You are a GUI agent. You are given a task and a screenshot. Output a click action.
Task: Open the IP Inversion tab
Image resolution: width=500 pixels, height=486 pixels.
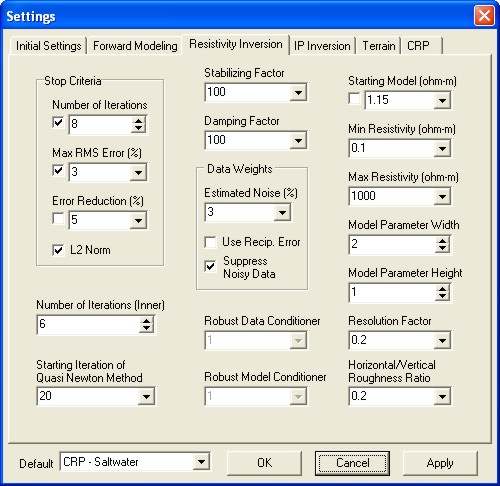click(322, 46)
